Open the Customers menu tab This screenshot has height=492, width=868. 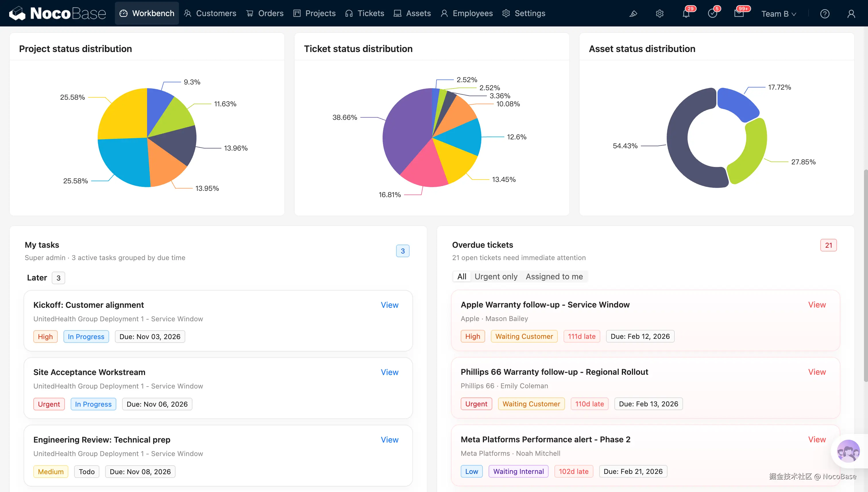click(x=210, y=13)
